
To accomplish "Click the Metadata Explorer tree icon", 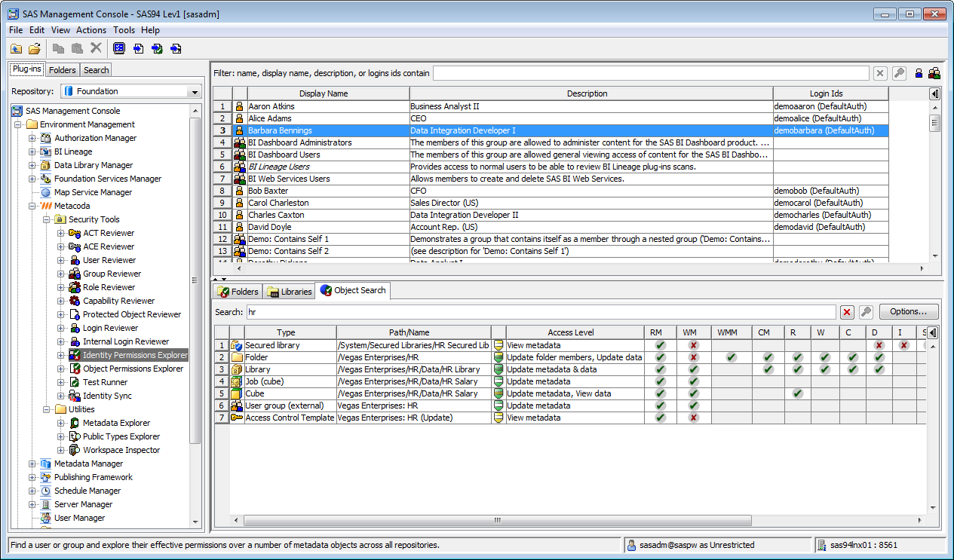I will (75, 423).
